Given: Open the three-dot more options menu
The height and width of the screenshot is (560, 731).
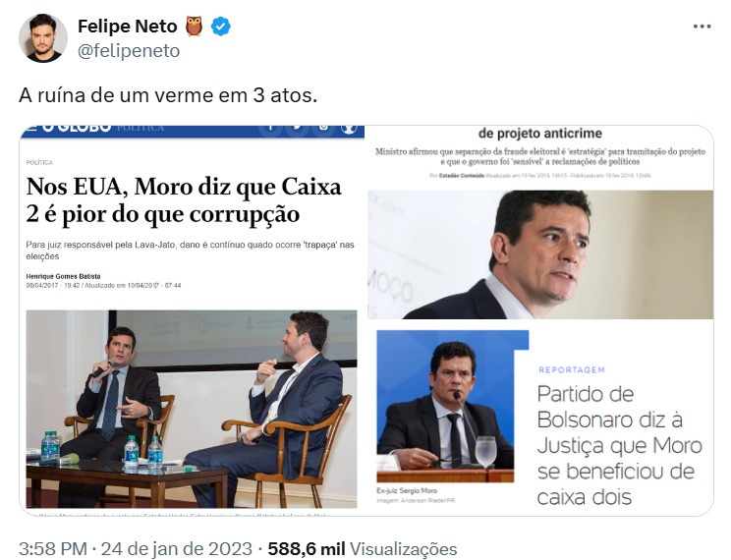Looking at the screenshot, I should [x=702, y=27].
